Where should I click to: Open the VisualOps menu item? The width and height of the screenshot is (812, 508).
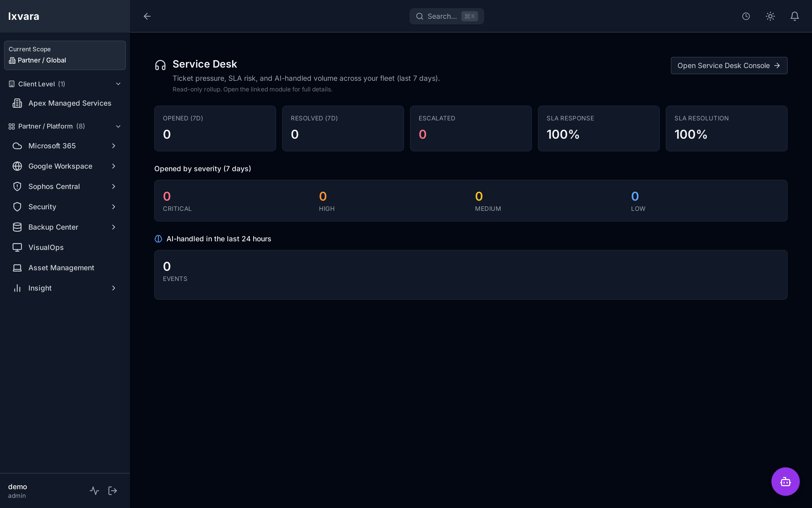coord(65,247)
